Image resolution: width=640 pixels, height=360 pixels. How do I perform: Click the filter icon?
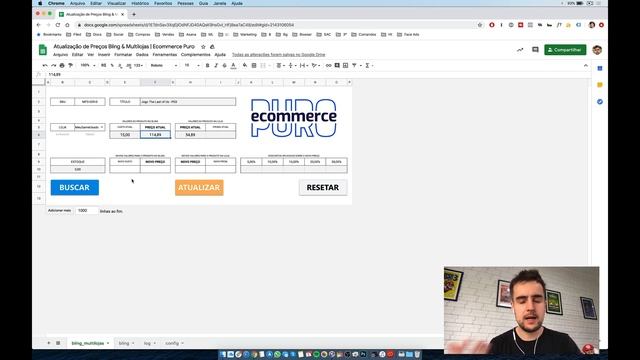point(354,65)
